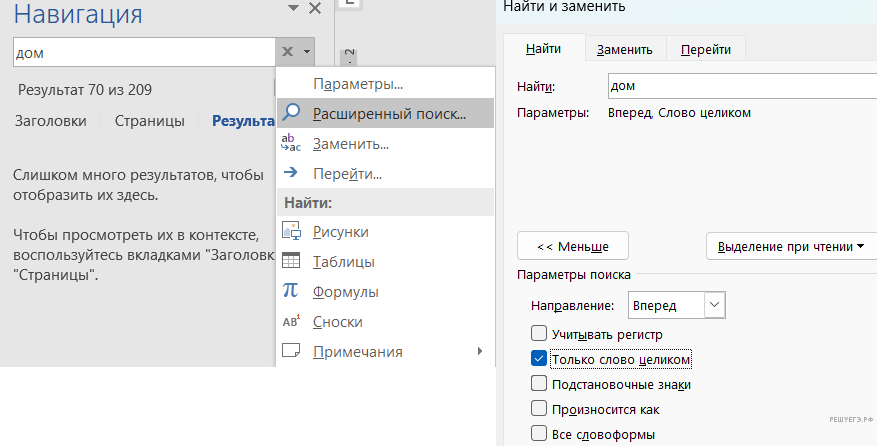This screenshot has height=446, width=877.
Task: Click the magnifier icon for Расширенный поиск
Action: tap(291, 113)
